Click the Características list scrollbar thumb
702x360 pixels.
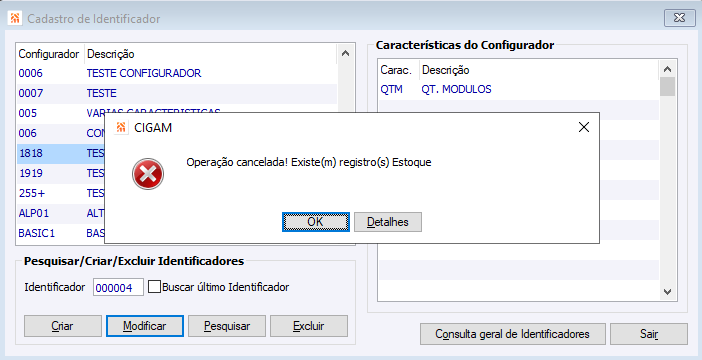(x=667, y=86)
